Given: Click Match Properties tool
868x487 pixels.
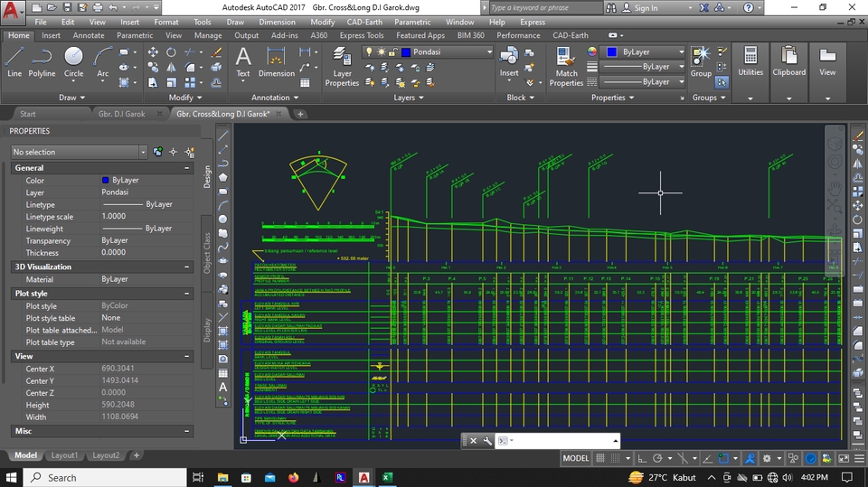Looking at the screenshot, I should pos(566,67).
